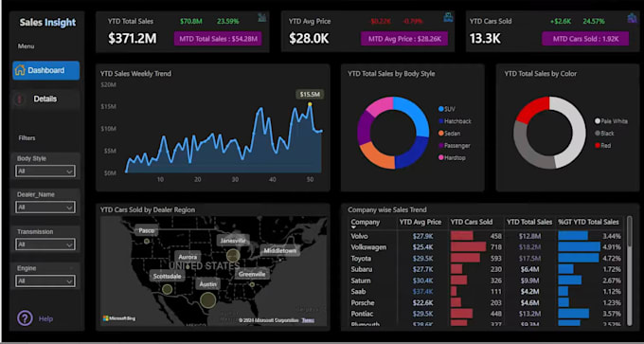Open the Dealer_Name filter dropdown
Viewport: 644px width, 344px height.
click(x=45, y=208)
